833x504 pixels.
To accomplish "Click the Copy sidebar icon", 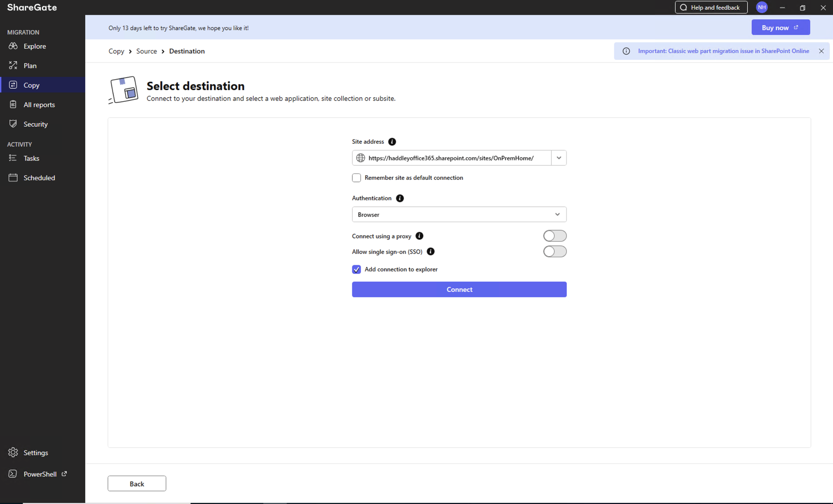I will click(13, 85).
